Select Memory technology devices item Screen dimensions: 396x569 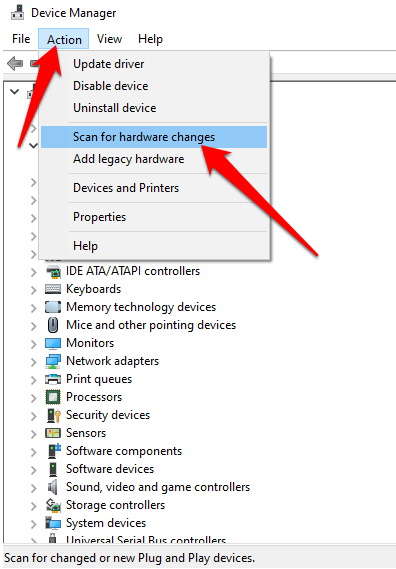(x=141, y=307)
